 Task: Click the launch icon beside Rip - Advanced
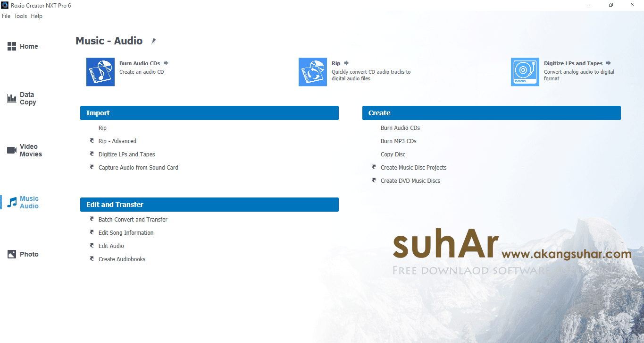pyautogui.click(x=92, y=141)
